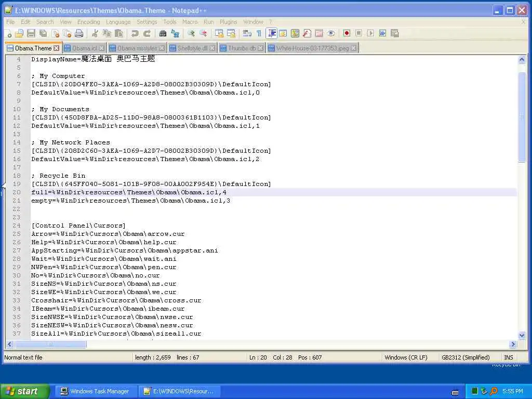Click the Playback macro icon
This screenshot has width=532, height=399.
click(x=370, y=33)
